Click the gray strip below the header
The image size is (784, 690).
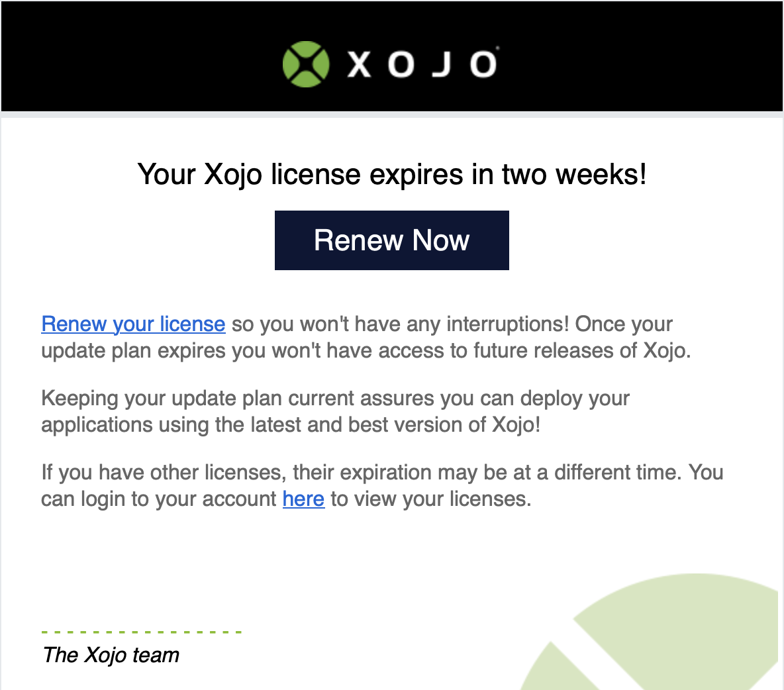(x=392, y=115)
